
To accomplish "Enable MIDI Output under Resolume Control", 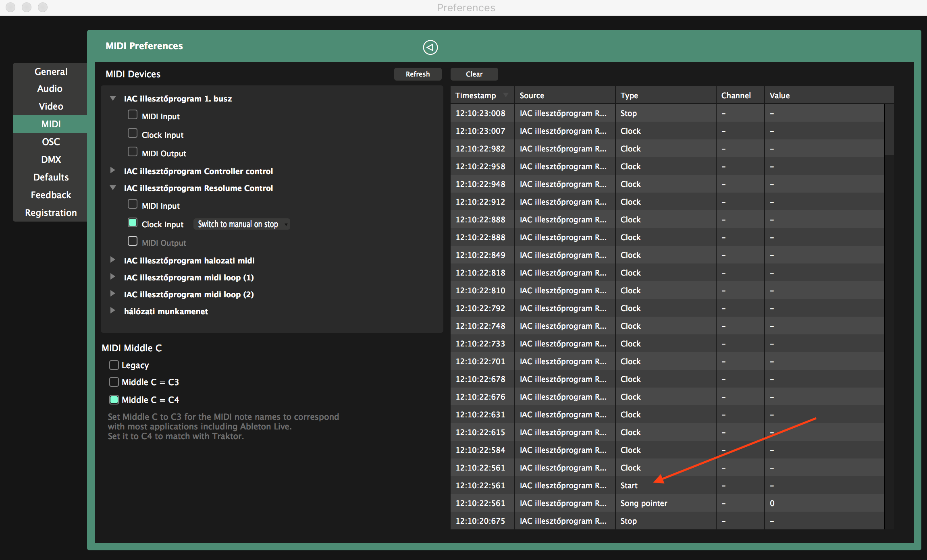I will 133,241.
